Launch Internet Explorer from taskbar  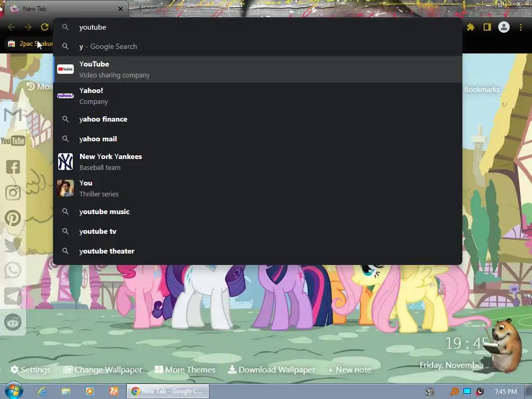click(x=42, y=391)
